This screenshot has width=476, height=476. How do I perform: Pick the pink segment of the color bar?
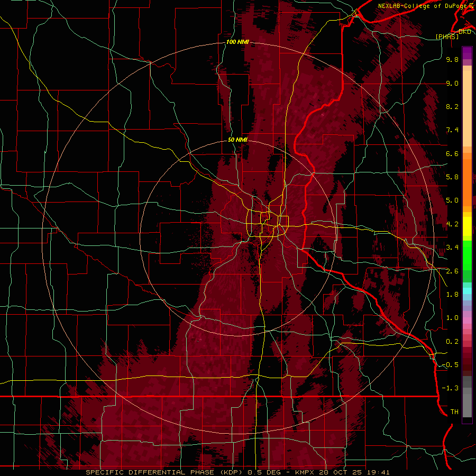click(x=467, y=321)
